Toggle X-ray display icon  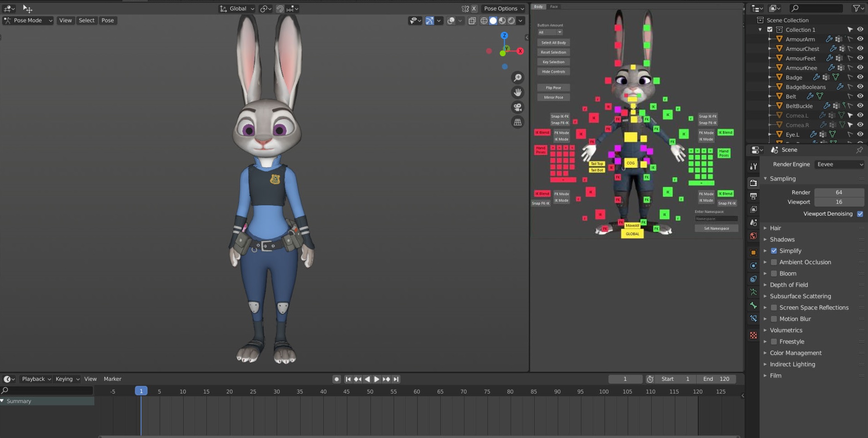point(472,20)
